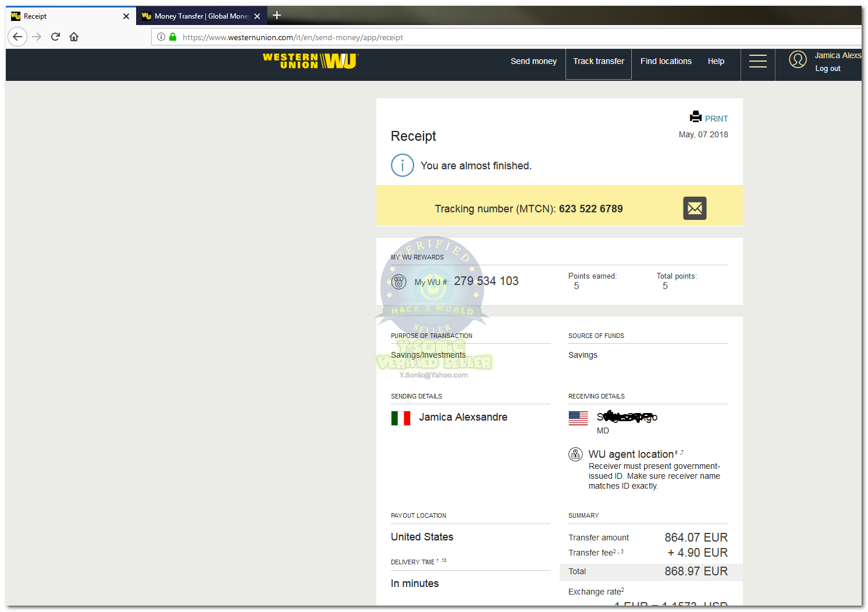The image size is (868, 612).
Task: Click United States payout location
Action: pos(422,537)
